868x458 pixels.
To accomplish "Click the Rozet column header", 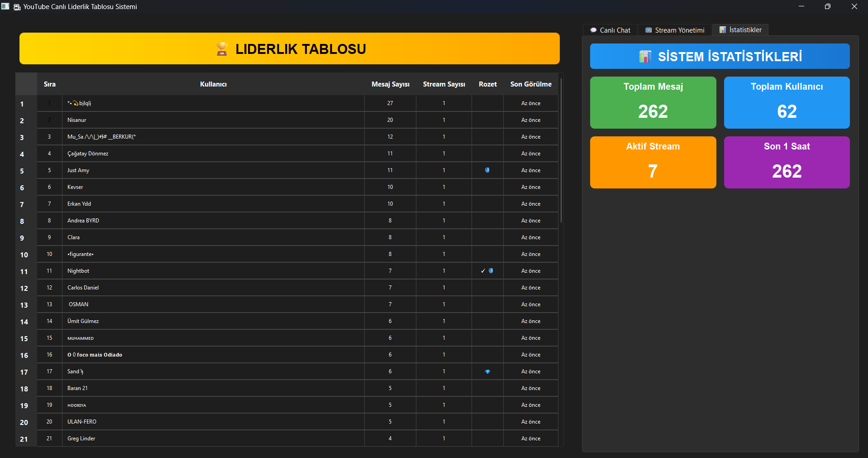I will coord(488,84).
